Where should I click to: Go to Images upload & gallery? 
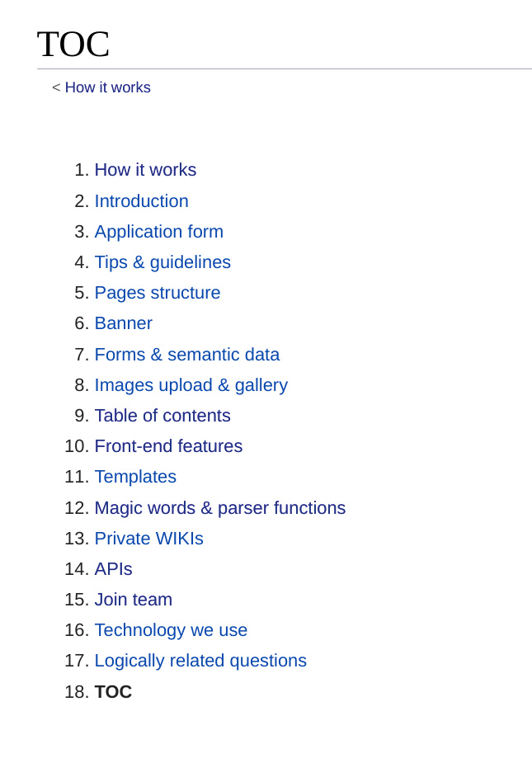click(x=191, y=385)
